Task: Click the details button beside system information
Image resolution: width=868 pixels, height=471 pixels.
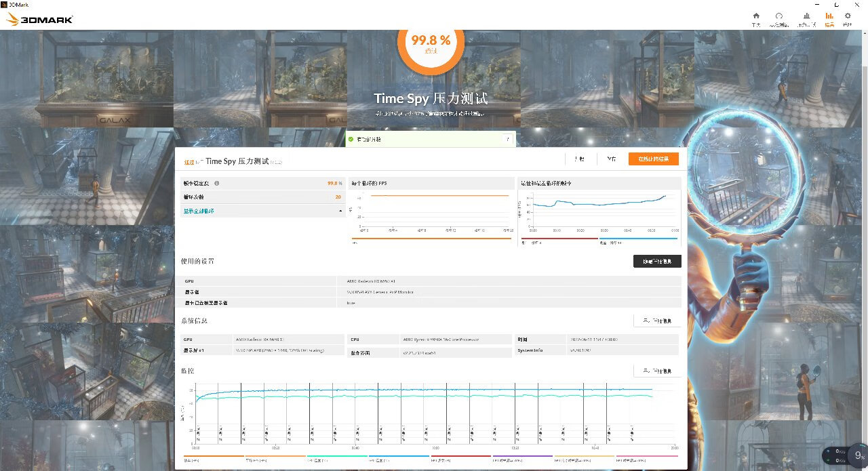Action: click(657, 321)
